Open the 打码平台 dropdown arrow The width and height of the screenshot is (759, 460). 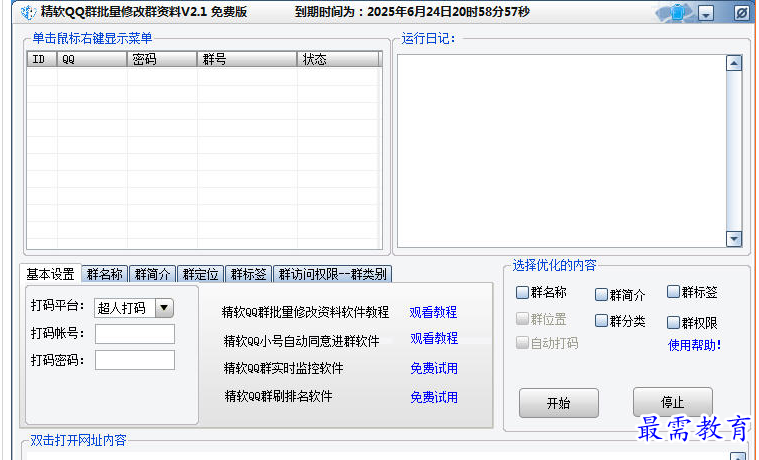[x=164, y=307]
